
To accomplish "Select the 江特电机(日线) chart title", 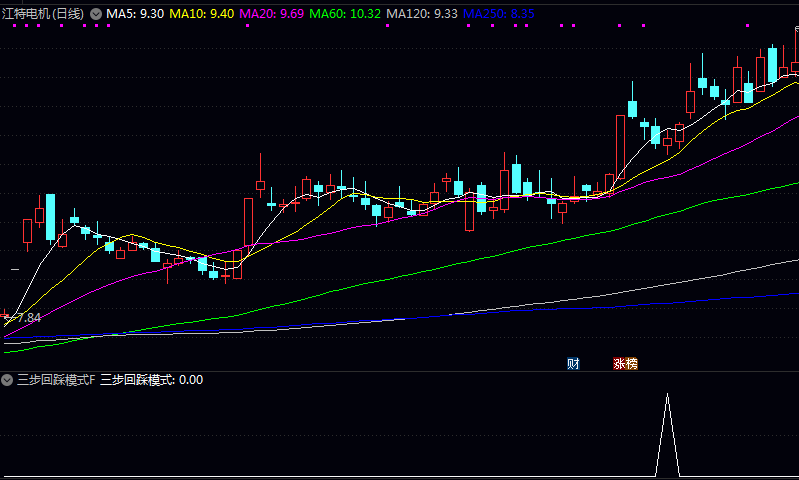I will pos(44,14).
